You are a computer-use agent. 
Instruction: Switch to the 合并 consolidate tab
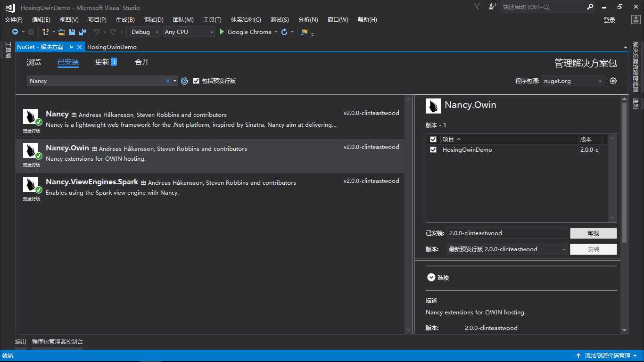(x=142, y=62)
